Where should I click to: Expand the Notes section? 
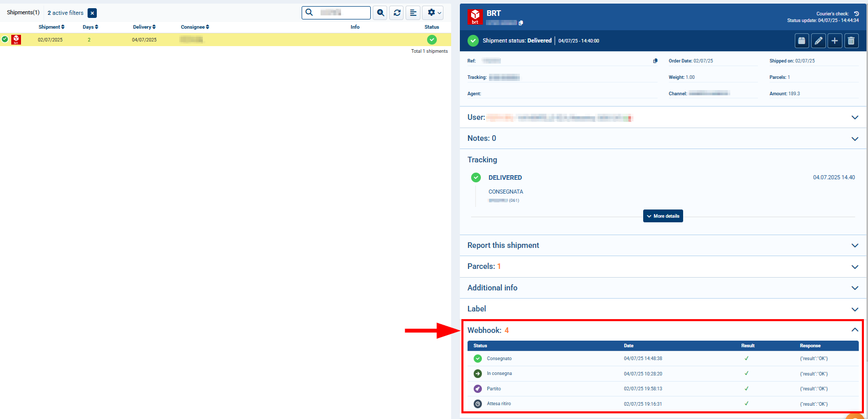[855, 139]
